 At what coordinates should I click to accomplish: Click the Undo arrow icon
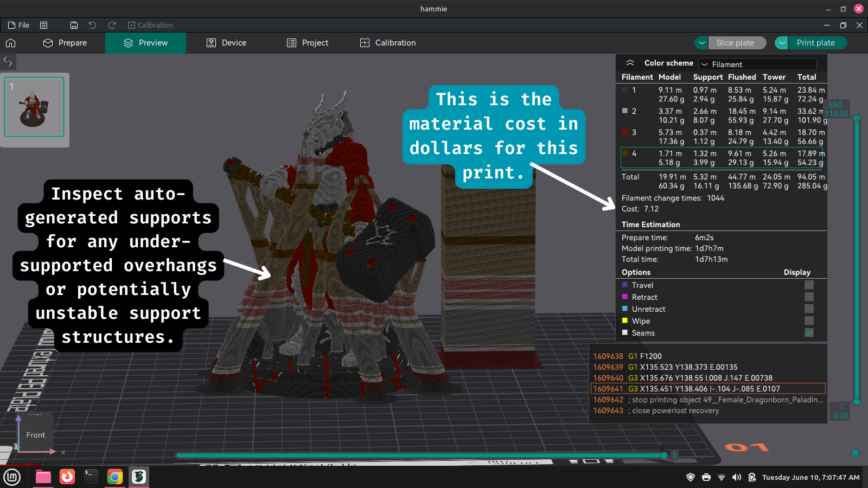point(92,25)
